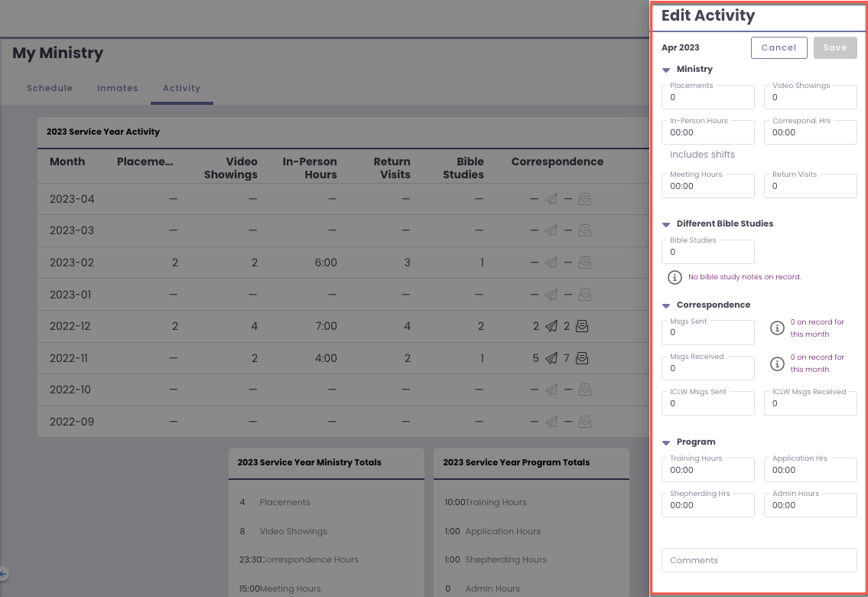
Task: Click the Save button
Action: [x=835, y=47]
